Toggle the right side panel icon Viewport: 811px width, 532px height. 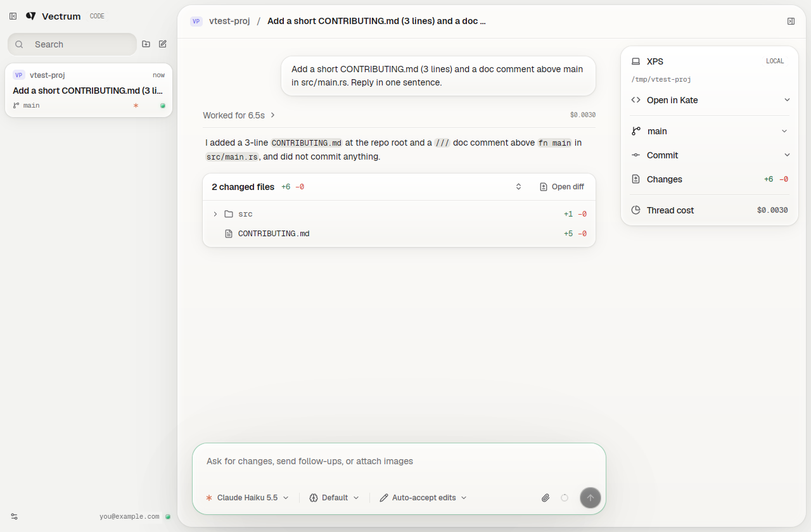tap(791, 21)
